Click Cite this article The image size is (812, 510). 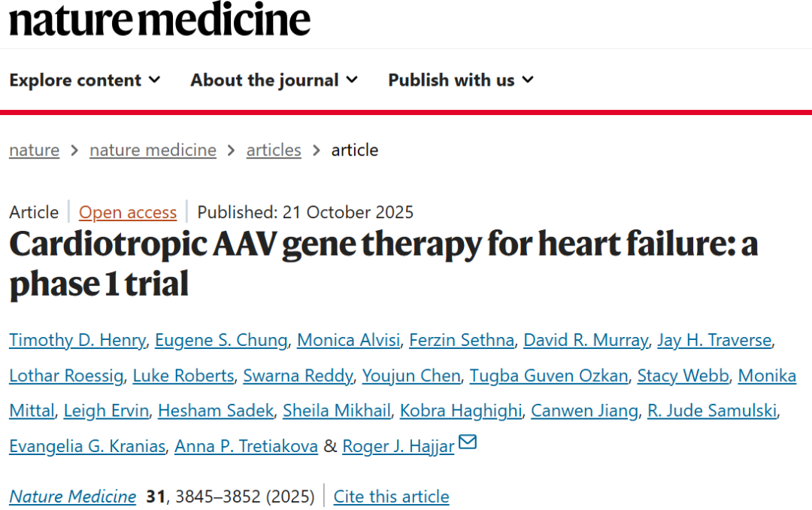pyautogui.click(x=391, y=497)
